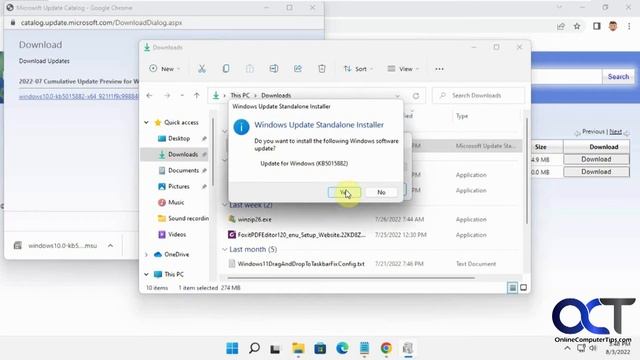640x360 pixels.
Task: Show hidden icons in system tray
Action: 567,348
